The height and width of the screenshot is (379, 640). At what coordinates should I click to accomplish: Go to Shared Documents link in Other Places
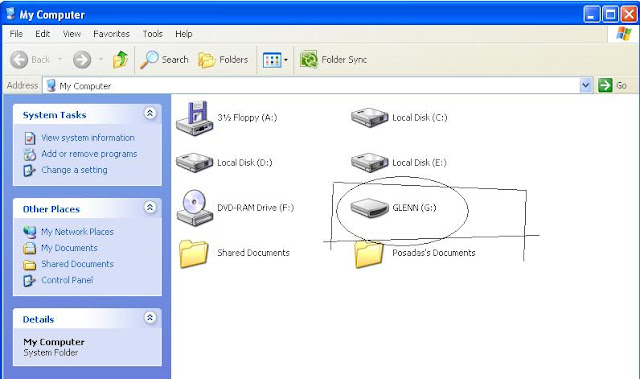[x=77, y=264]
